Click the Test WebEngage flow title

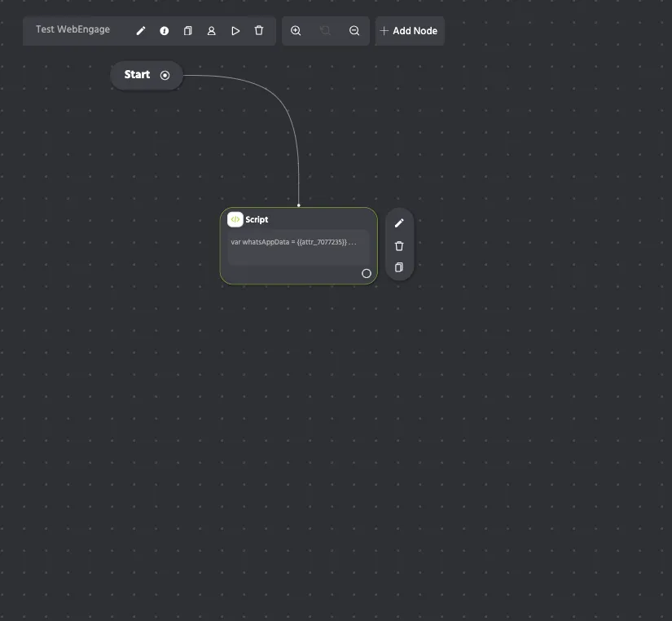(72, 29)
